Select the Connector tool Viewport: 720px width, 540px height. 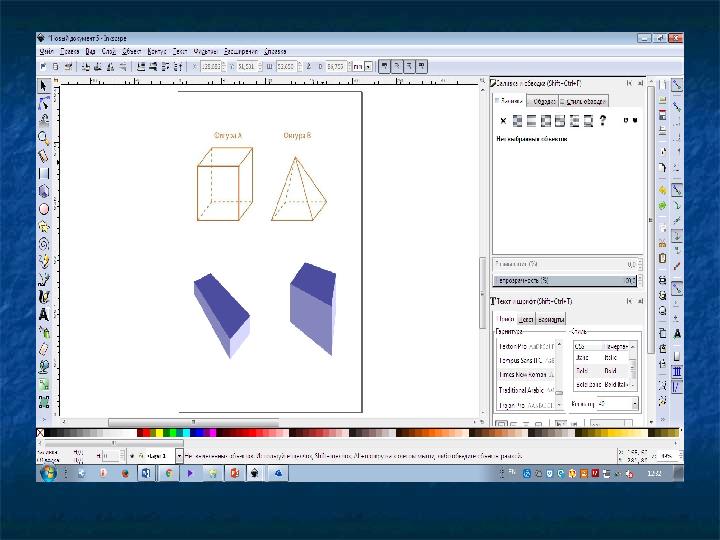pos(44,402)
